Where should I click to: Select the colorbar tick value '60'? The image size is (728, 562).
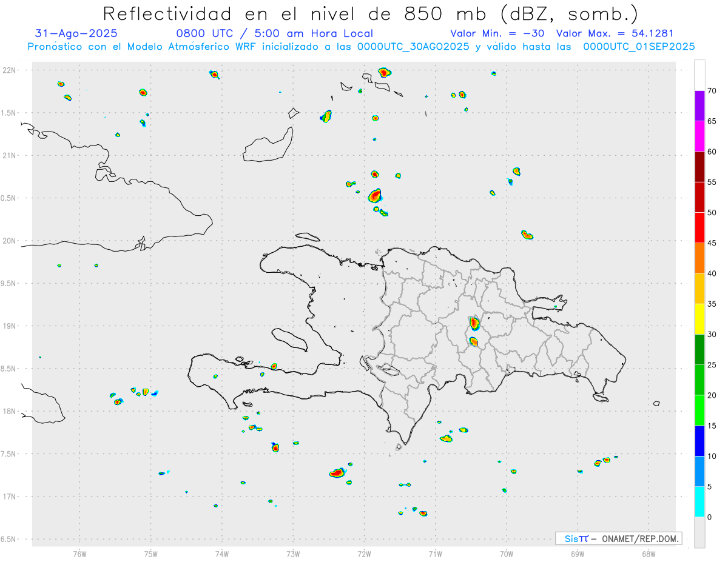(x=712, y=152)
